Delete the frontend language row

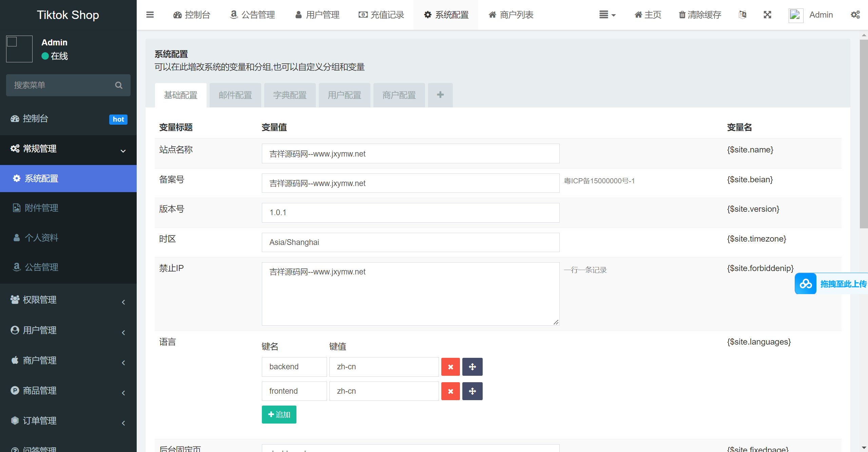click(450, 391)
